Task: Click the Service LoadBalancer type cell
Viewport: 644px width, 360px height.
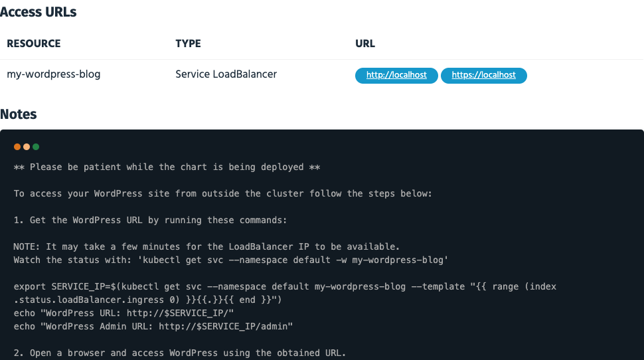Action: (x=226, y=74)
